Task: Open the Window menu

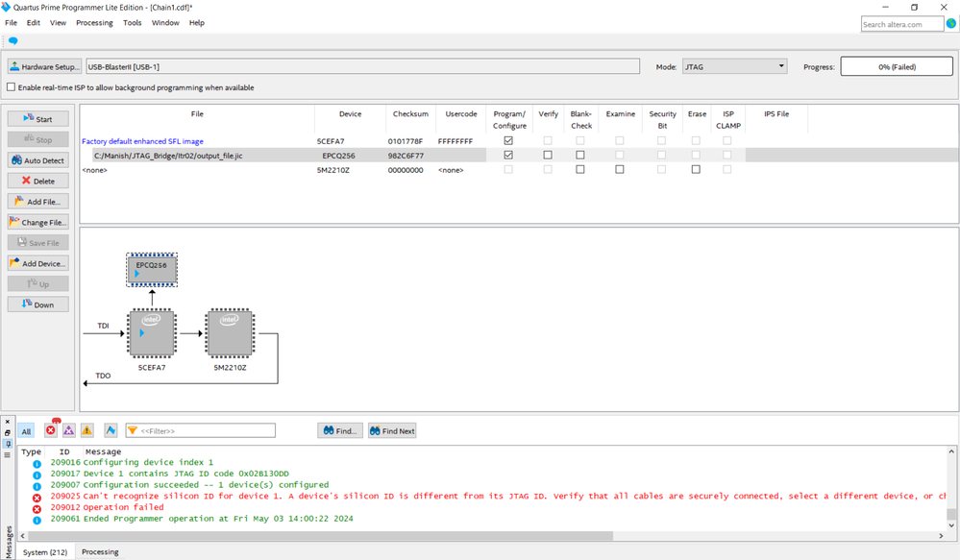Action: click(165, 23)
